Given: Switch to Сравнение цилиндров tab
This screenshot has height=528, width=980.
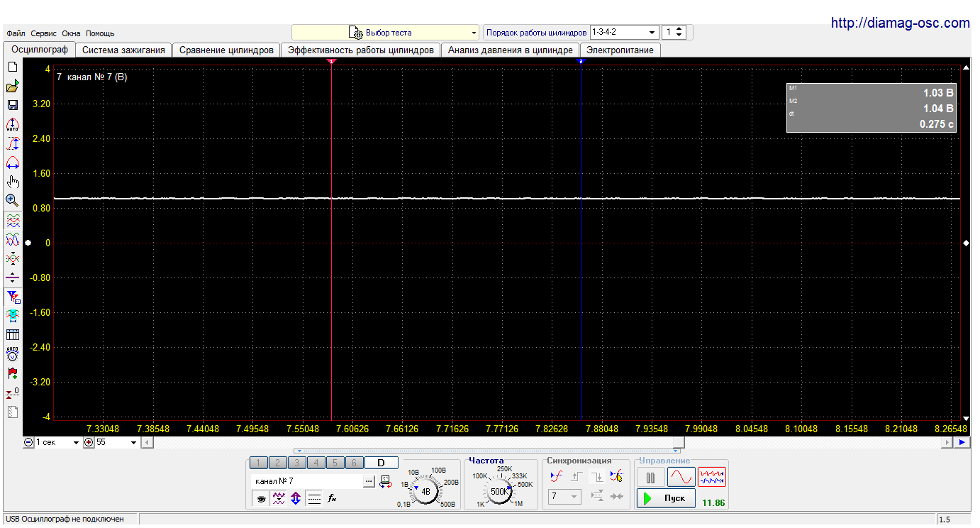Looking at the screenshot, I should 226,50.
